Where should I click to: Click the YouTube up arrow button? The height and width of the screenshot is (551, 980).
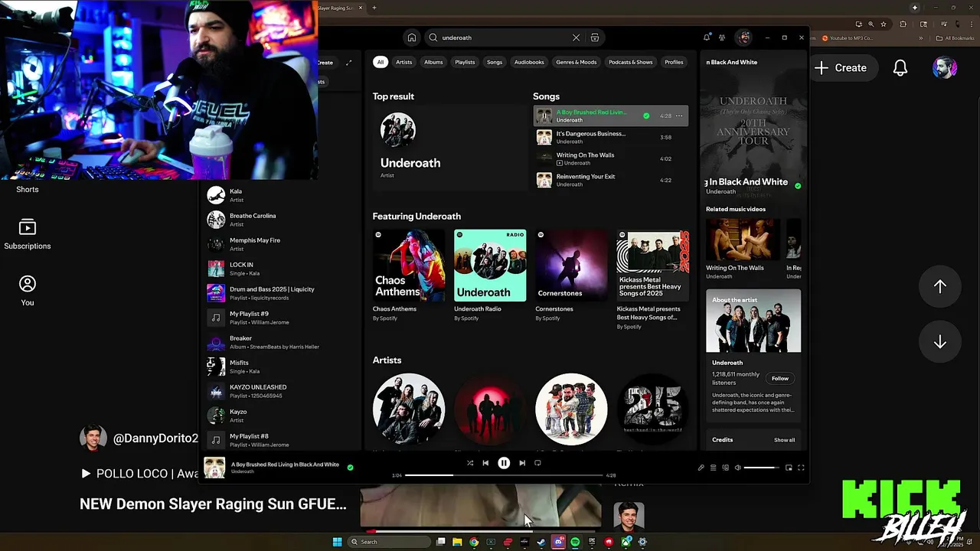pos(940,286)
